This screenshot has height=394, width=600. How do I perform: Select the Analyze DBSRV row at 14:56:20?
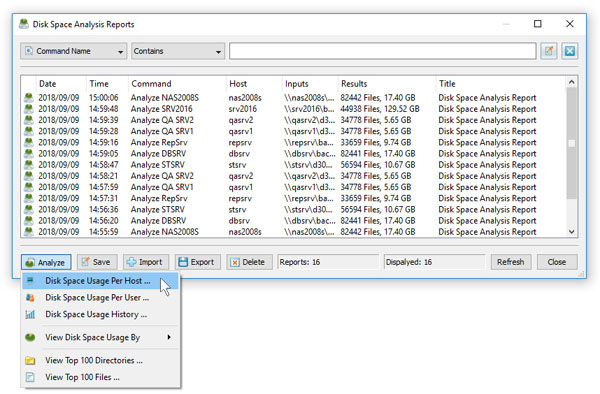point(293,221)
